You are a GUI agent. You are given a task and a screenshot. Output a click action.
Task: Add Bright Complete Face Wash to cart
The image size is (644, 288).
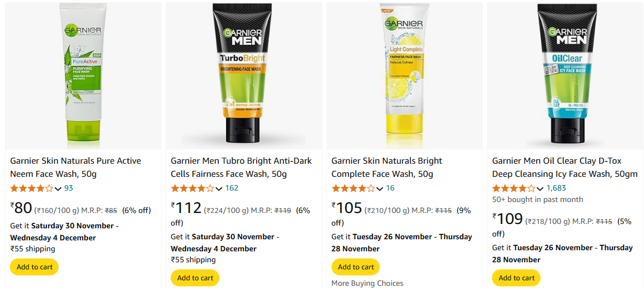(356, 267)
